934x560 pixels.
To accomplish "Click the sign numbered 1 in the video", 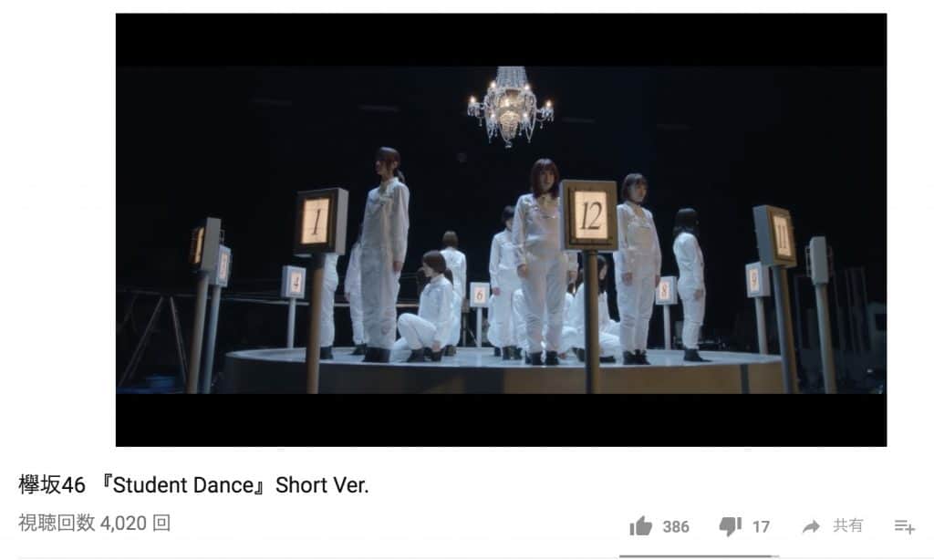I will (320, 222).
